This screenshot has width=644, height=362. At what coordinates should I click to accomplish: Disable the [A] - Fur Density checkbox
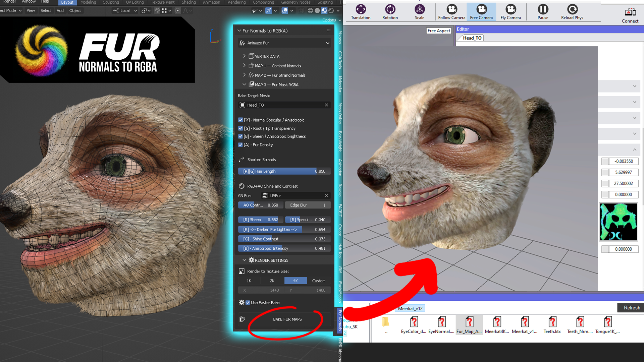240,144
